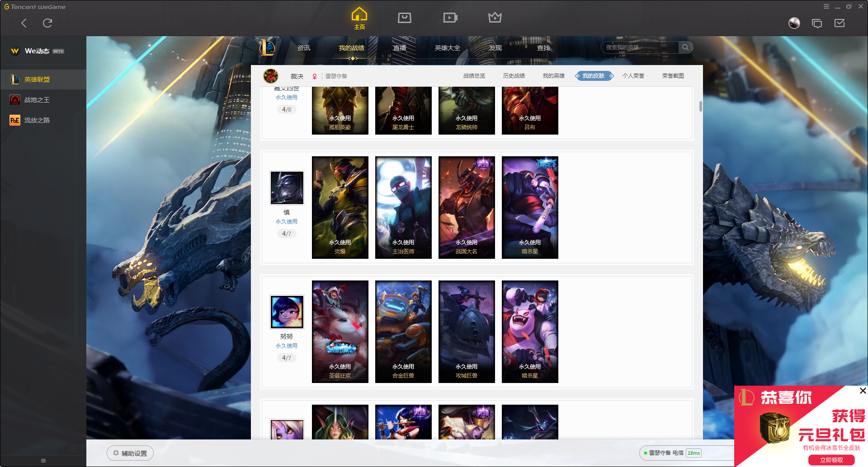
Task: Open the 我的战绩 navigation tab
Action: coord(352,48)
